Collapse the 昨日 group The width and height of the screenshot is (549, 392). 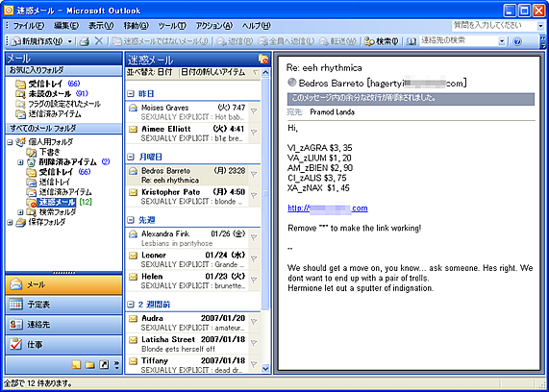coord(130,94)
